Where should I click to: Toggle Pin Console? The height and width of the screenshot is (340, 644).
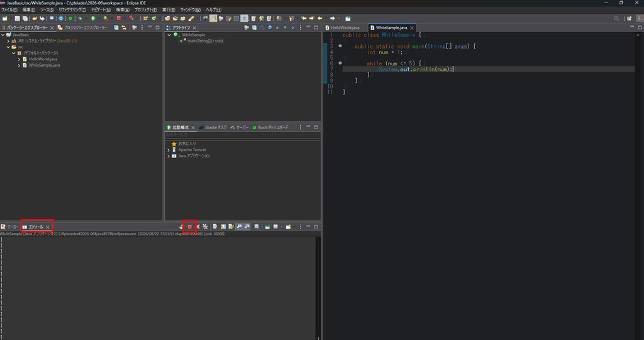click(x=267, y=227)
